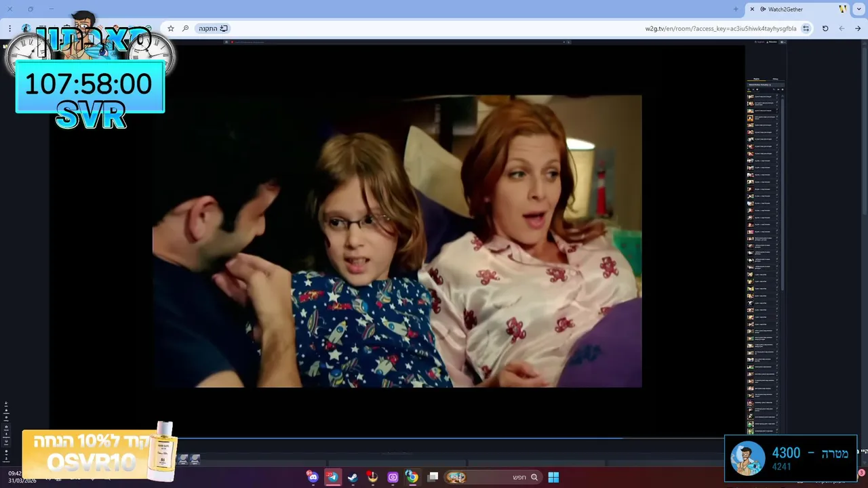Screen dimensions: 868x488
Task: Open the purple Instagram-style camera app in taskbar
Action: (x=393, y=477)
